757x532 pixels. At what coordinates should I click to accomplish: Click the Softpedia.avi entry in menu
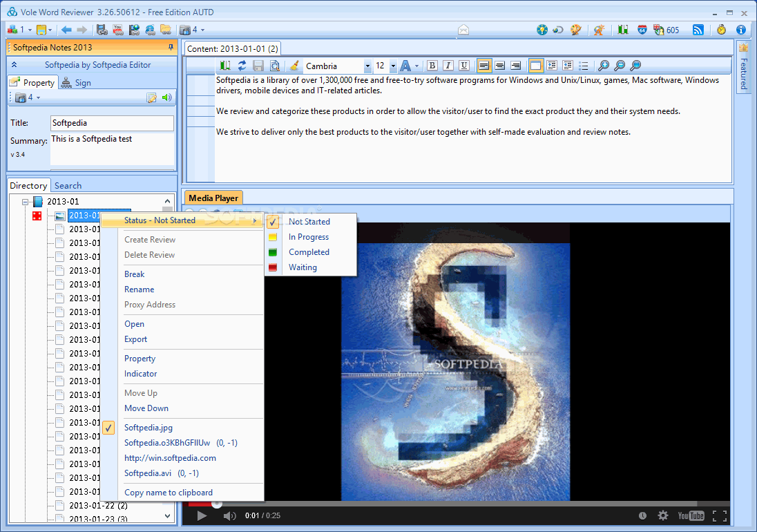161,473
